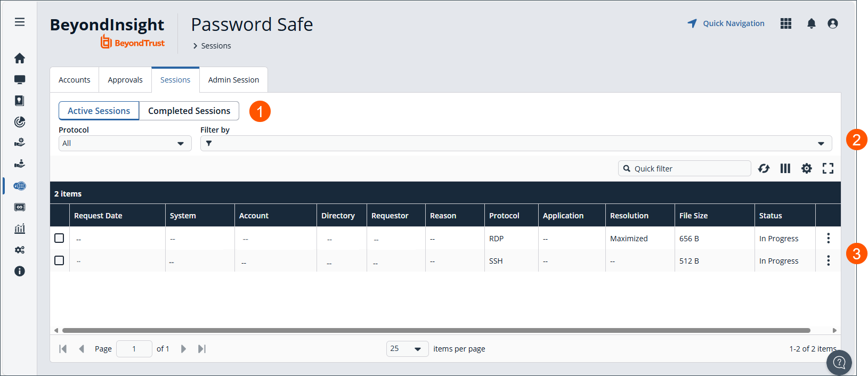The height and width of the screenshot is (376, 868).
Task: Open the secrets card sidebar icon
Action: [x=20, y=207]
